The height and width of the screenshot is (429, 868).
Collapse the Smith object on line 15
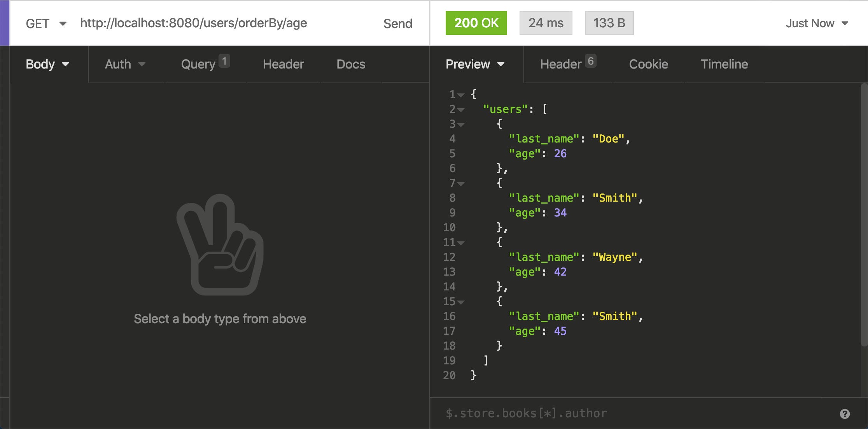tap(461, 301)
